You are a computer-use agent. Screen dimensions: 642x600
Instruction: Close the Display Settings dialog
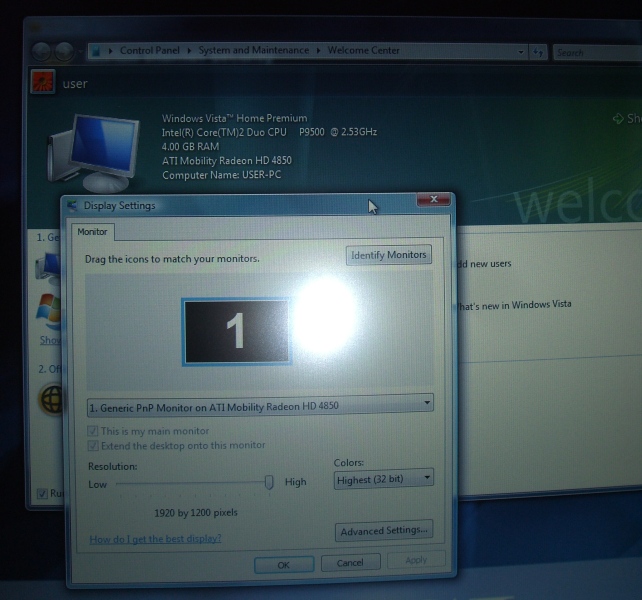[434, 199]
